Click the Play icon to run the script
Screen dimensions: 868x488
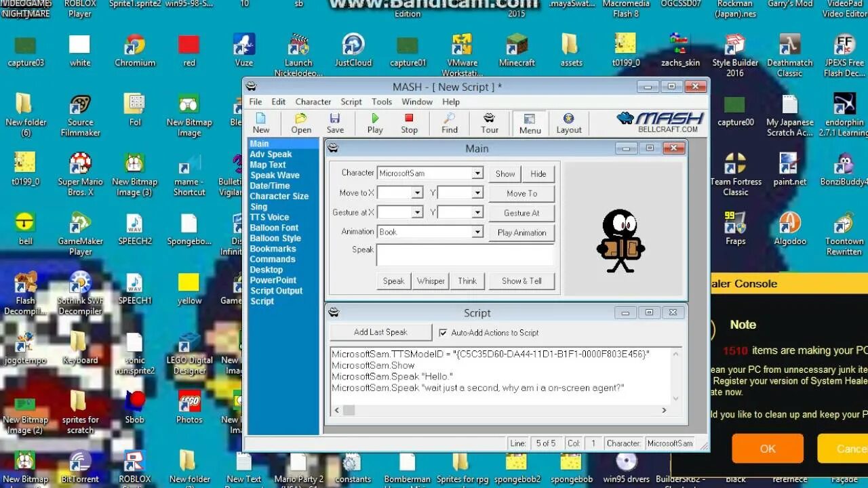click(x=374, y=123)
